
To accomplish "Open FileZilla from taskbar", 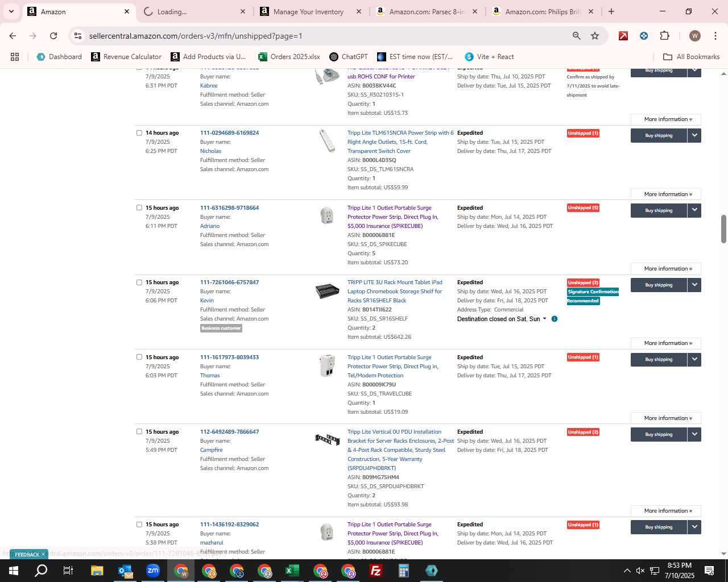I will pyautogui.click(x=376, y=571).
